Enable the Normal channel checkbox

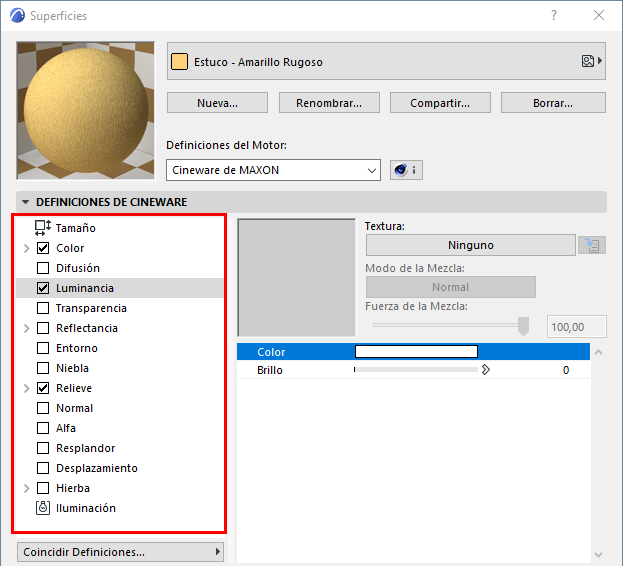pos(43,408)
